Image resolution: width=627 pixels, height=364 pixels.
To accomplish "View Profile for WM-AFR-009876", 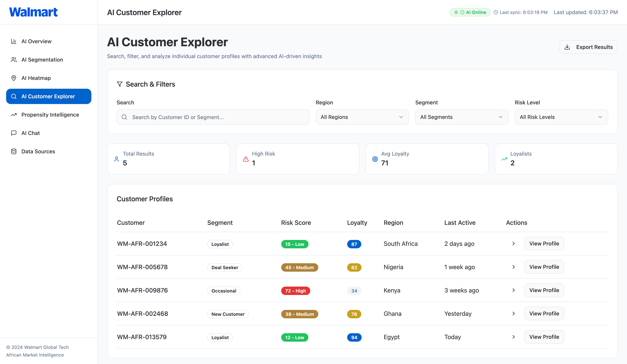I will [x=544, y=290].
